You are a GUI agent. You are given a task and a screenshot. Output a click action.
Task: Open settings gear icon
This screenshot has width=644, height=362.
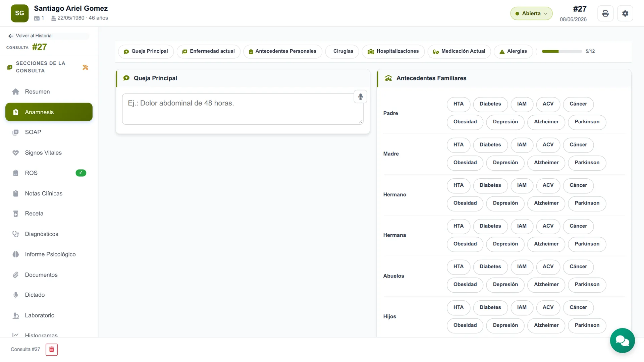625,13
